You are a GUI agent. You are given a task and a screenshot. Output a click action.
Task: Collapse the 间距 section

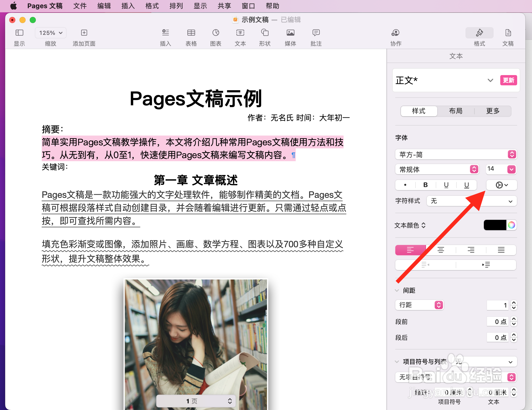(397, 290)
